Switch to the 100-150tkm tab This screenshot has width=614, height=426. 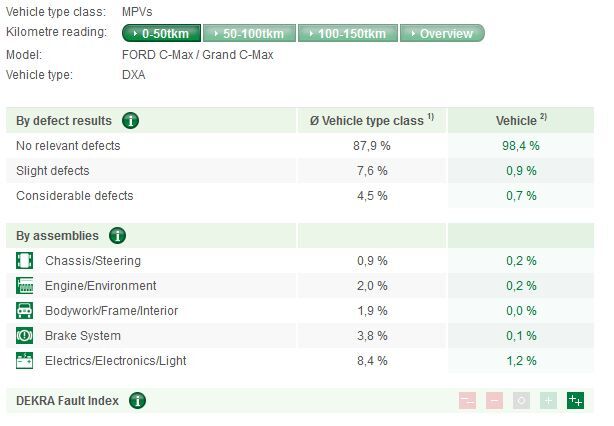[346, 34]
